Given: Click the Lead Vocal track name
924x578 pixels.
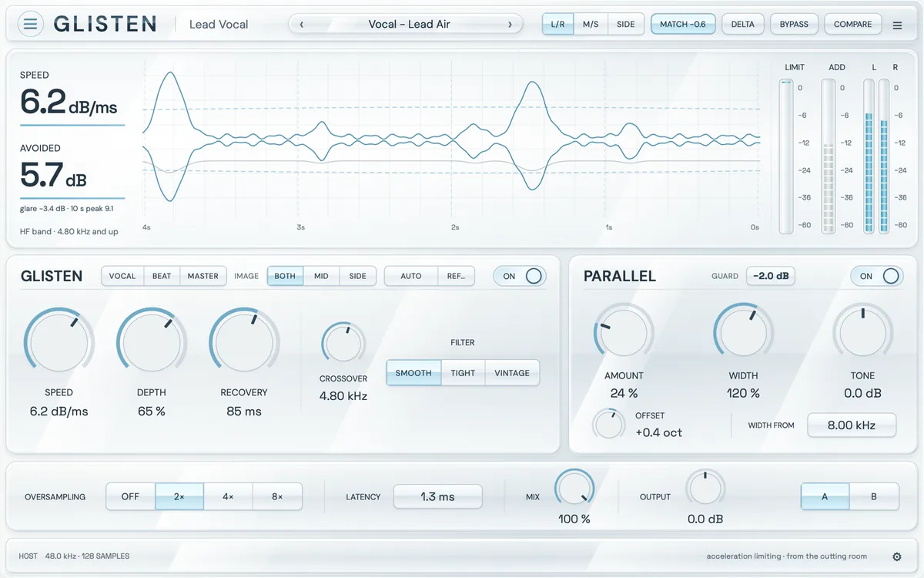Looking at the screenshot, I should 219,24.
